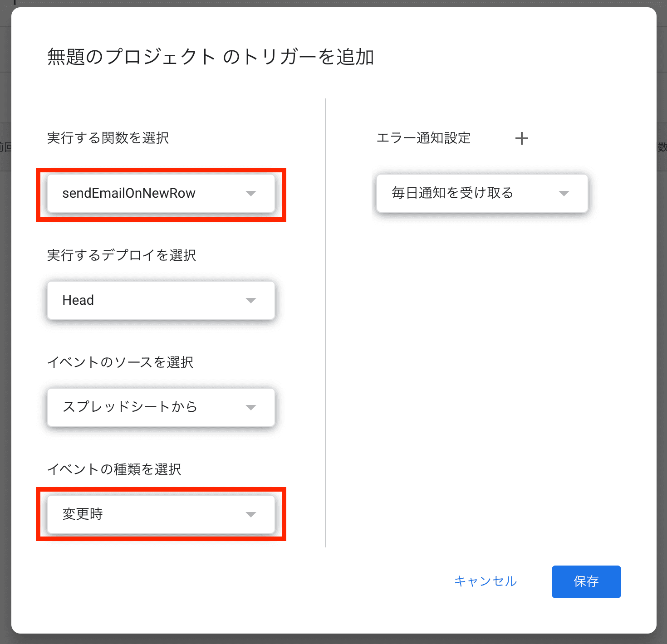Click the plus icon beside エラー通知設定
The width and height of the screenshot is (667, 644).
(522, 138)
